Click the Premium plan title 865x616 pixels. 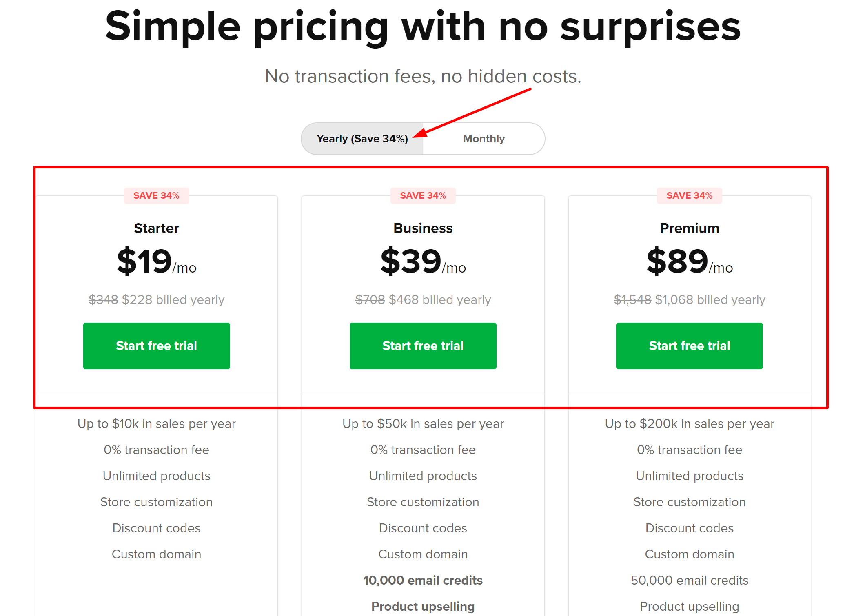coord(689,228)
